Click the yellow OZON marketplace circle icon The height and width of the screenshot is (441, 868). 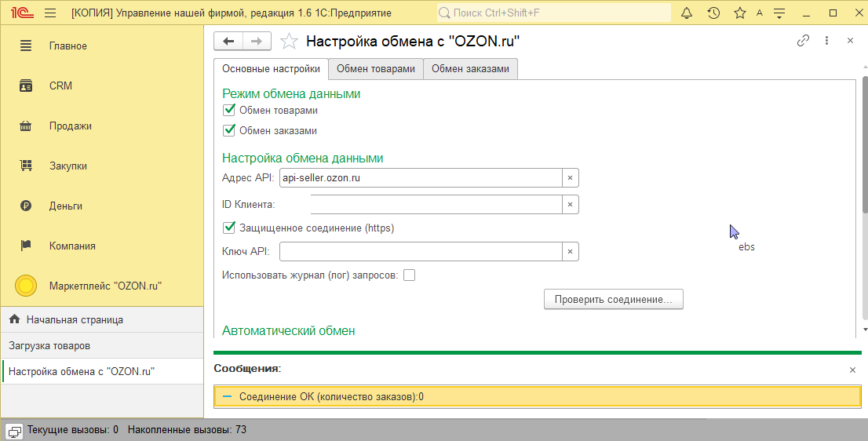pyautogui.click(x=25, y=286)
